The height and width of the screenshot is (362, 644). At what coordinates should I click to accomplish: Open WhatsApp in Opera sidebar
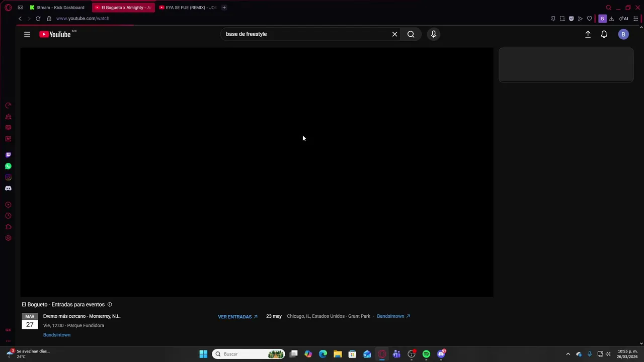8,166
